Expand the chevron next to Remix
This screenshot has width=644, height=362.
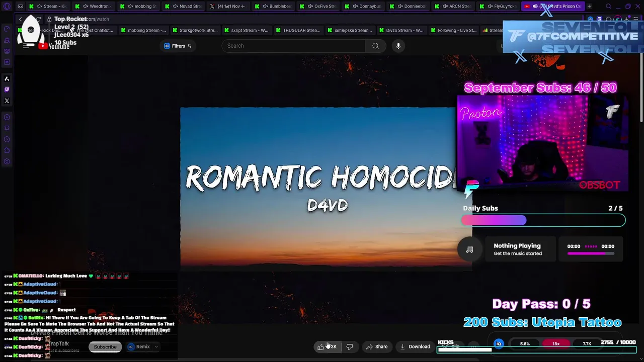[x=156, y=347]
